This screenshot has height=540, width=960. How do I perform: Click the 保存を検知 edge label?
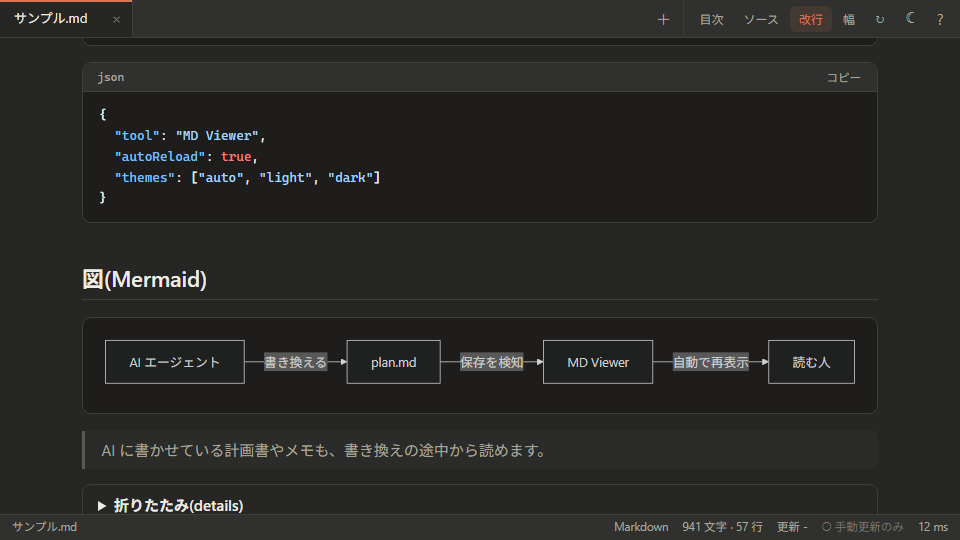tap(492, 362)
